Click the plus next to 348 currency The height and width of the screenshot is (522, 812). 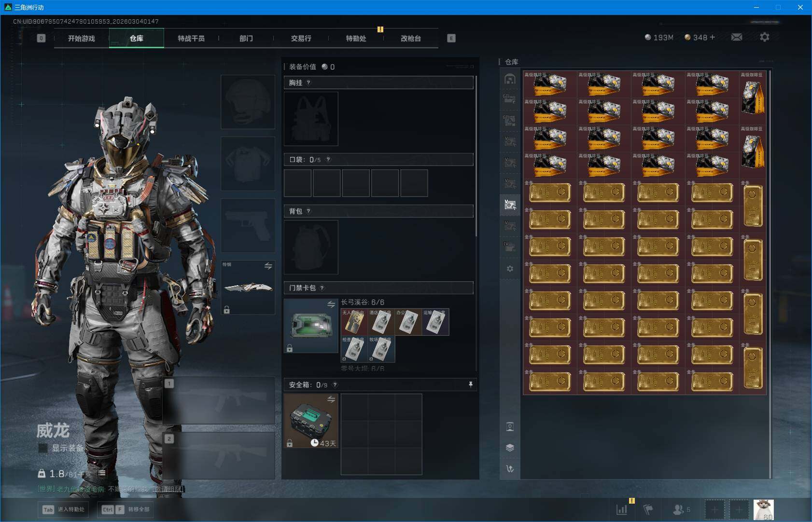click(713, 37)
